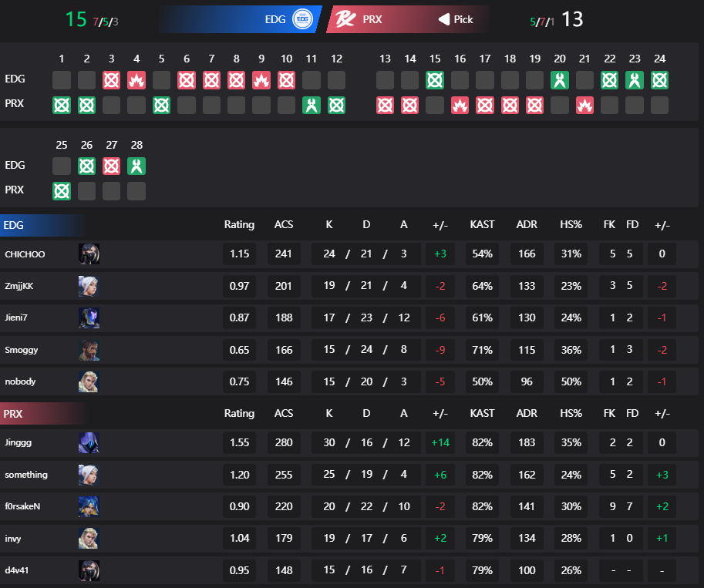This screenshot has height=588, width=704.
Task: Click something's +3 first kill differential
Action: 662,475
